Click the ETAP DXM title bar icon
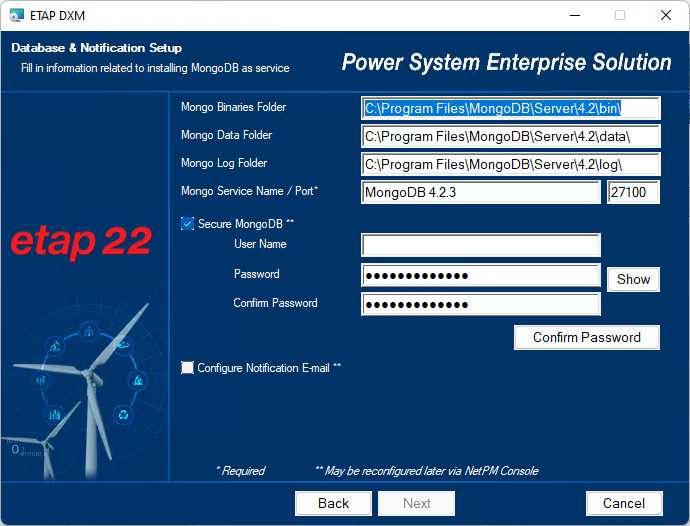Viewport: 690px width, 526px height. pos(17,15)
